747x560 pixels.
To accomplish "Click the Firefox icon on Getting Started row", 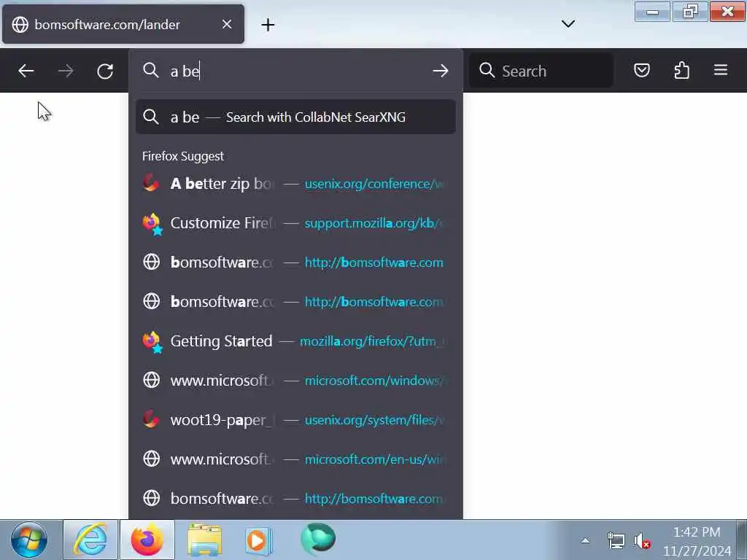I will pyautogui.click(x=152, y=342).
